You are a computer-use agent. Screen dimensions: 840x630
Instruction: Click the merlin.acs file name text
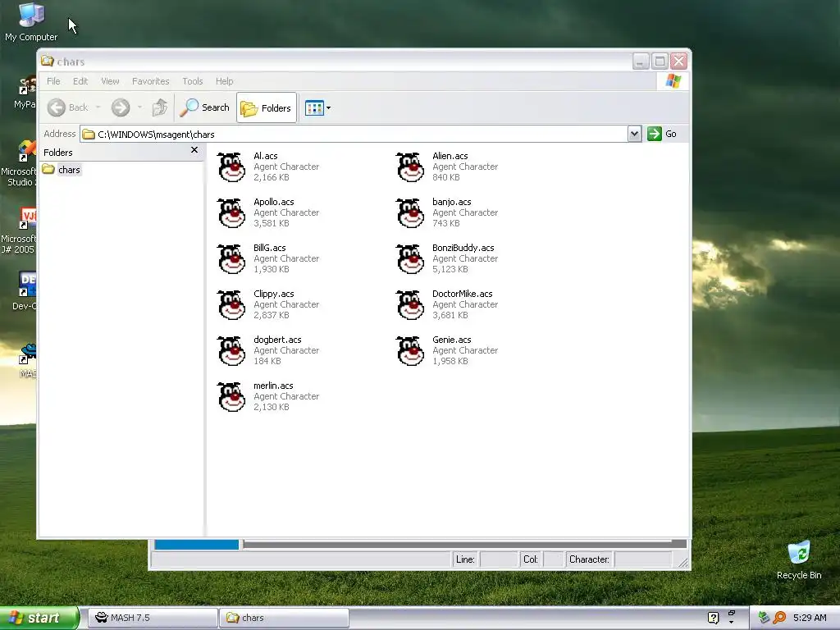pos(273,386)
